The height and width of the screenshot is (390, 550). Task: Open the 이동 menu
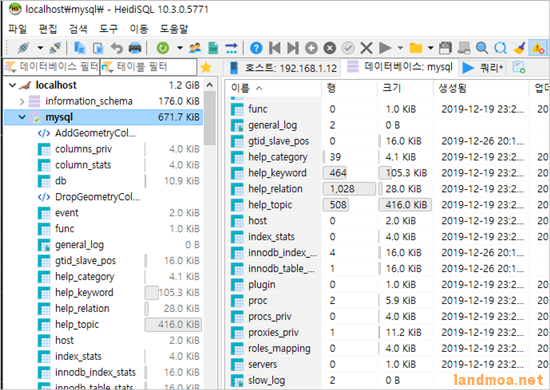(x=139, y=29)
